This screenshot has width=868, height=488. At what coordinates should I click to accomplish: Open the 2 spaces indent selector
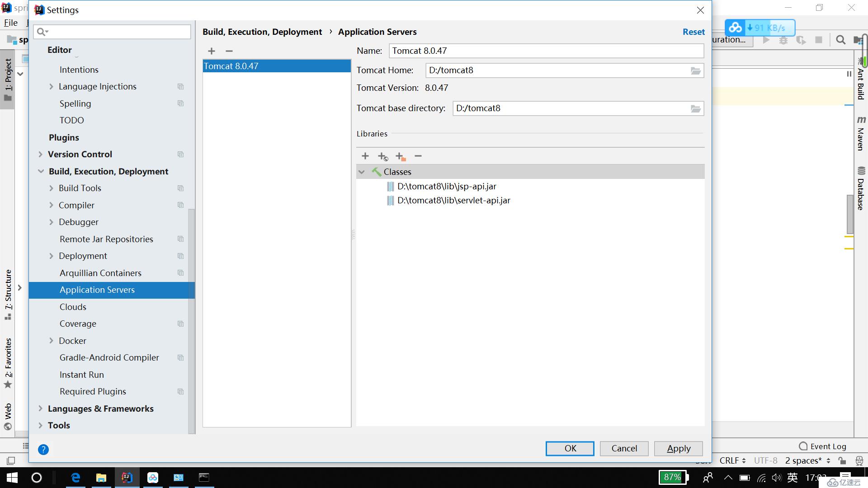click(x=808, y=460)
